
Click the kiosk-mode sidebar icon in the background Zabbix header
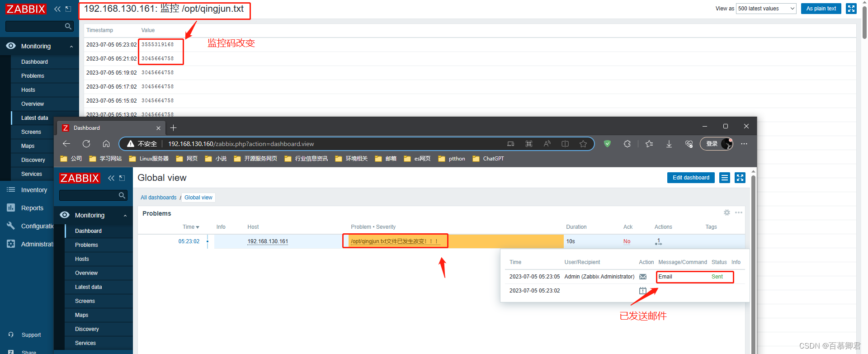pyautogui.click(x=68, y=9)
